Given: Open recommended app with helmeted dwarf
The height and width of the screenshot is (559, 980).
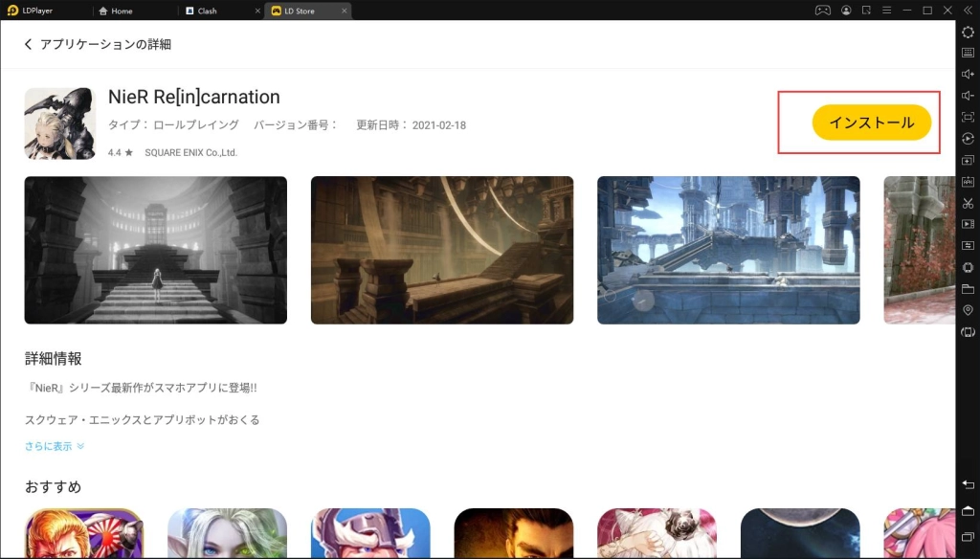Looking at the screenshot, I should click(370, 533).
